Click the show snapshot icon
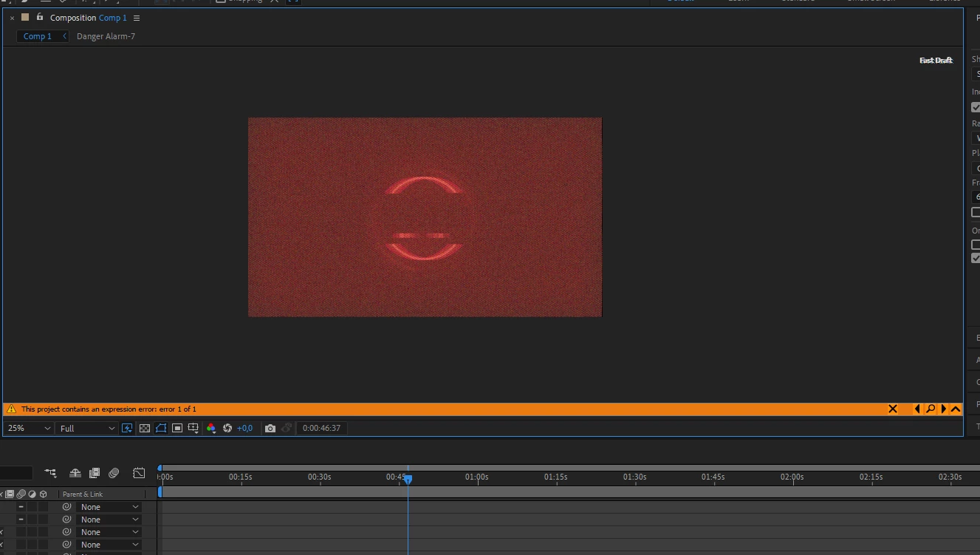Image resolution: width=980 pixels, height=555 pixels. [x=287, y=428]
